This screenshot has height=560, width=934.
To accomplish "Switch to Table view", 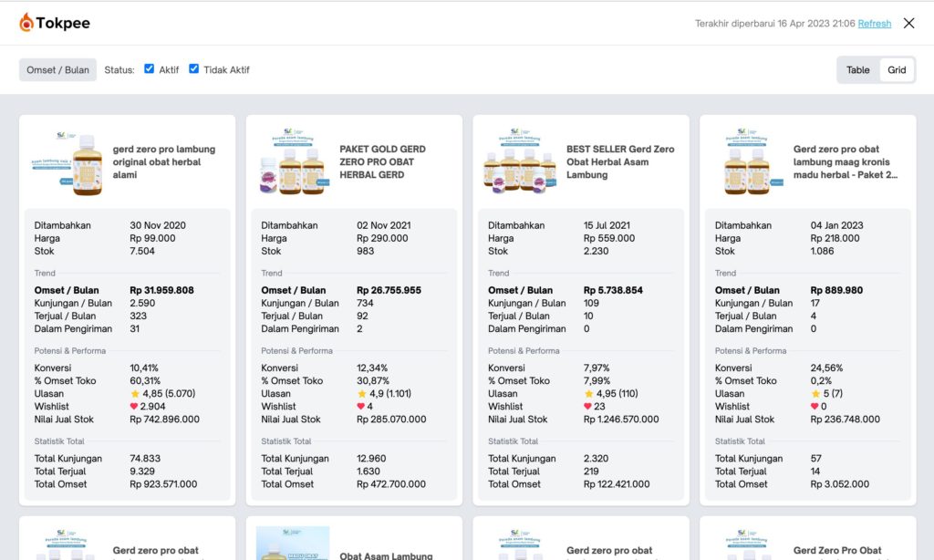I will pyautogui.click(x=857, y=70).
